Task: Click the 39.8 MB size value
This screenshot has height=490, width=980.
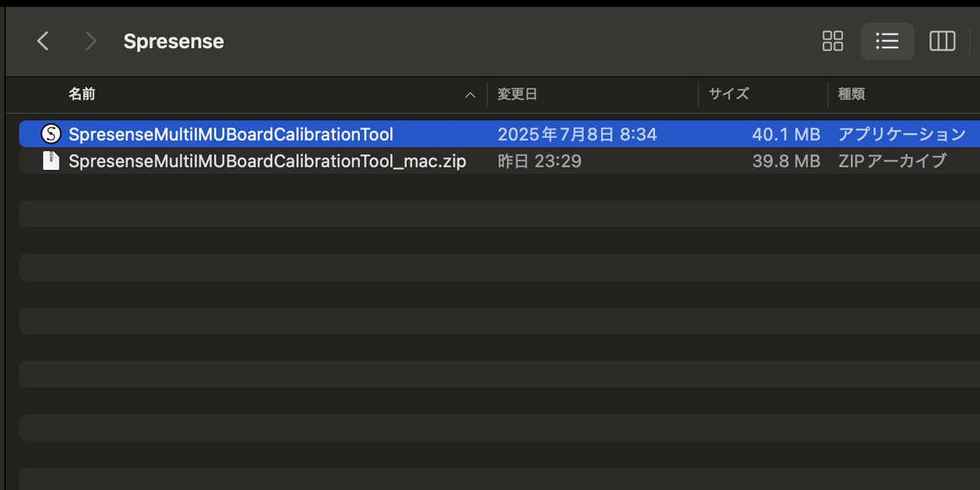Action: tap(786, 161)
